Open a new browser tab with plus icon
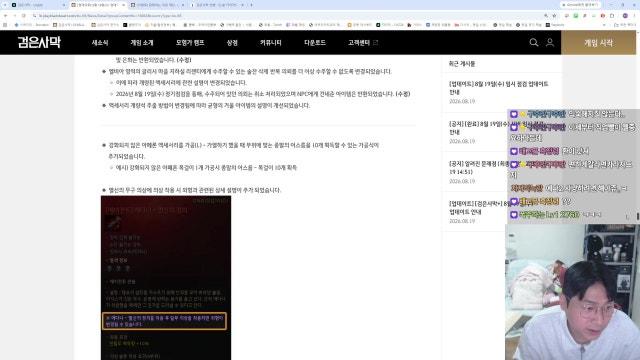Screen dimensions: 640x360 [x=251, y=5]
